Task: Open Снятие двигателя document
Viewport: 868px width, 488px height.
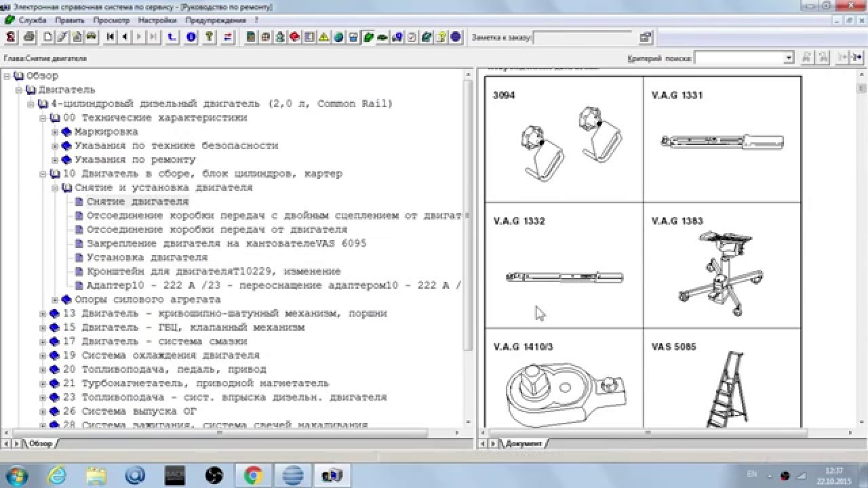Action: 138,202
